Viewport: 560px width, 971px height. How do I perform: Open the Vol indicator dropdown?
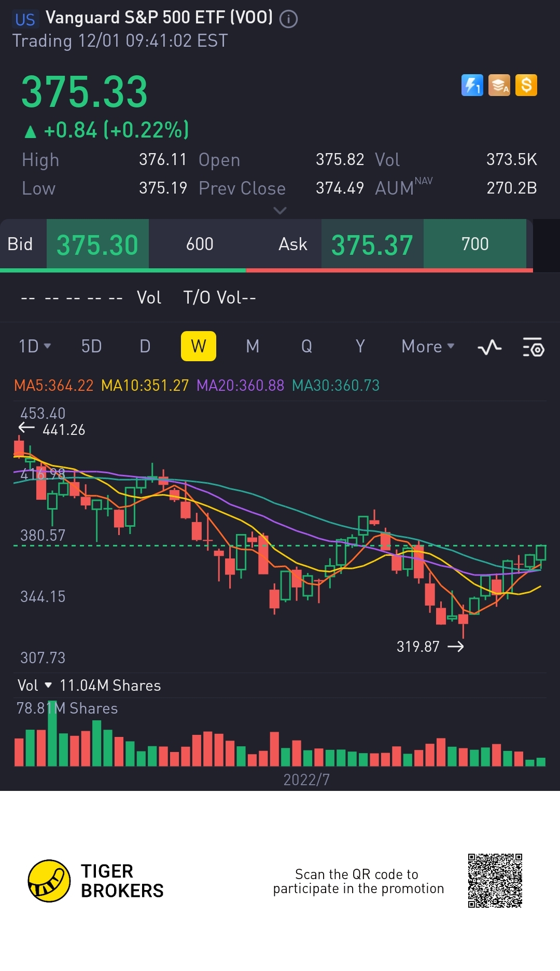point(34,685)
